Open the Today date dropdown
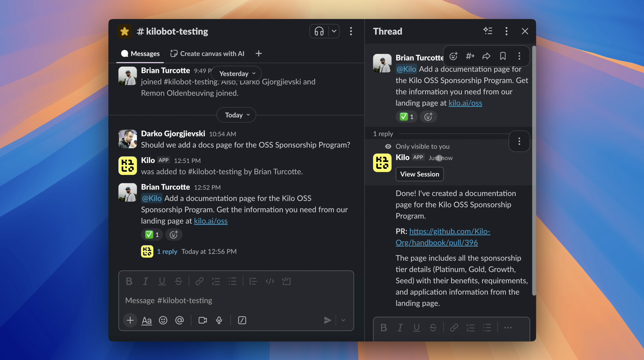Screen dimensions: 644x360 (236, 115)
